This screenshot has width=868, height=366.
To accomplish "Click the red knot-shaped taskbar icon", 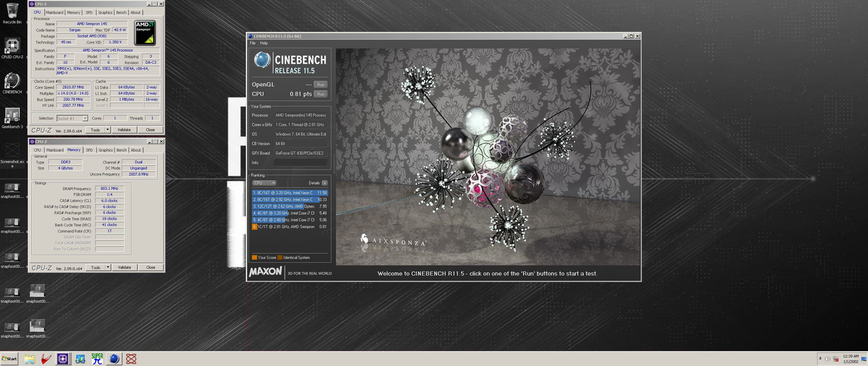I will click(x=131, y=359).
